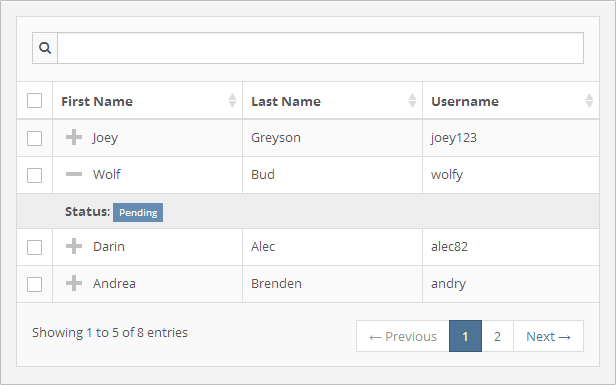The height and width of the screenshot is (385, 616).
Task: Click the Previous pagination button
Action: pos(403,336)
